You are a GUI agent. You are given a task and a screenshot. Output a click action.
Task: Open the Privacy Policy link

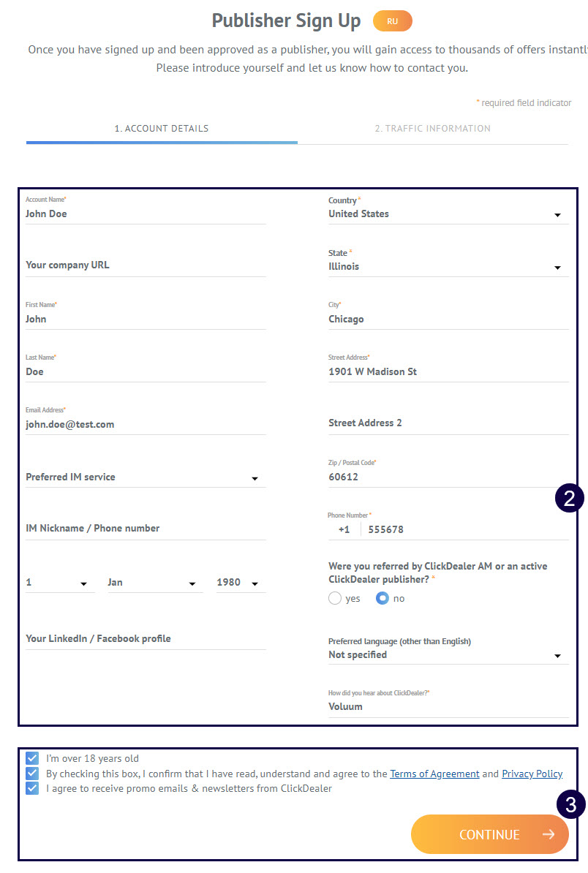tap(532, 774)
